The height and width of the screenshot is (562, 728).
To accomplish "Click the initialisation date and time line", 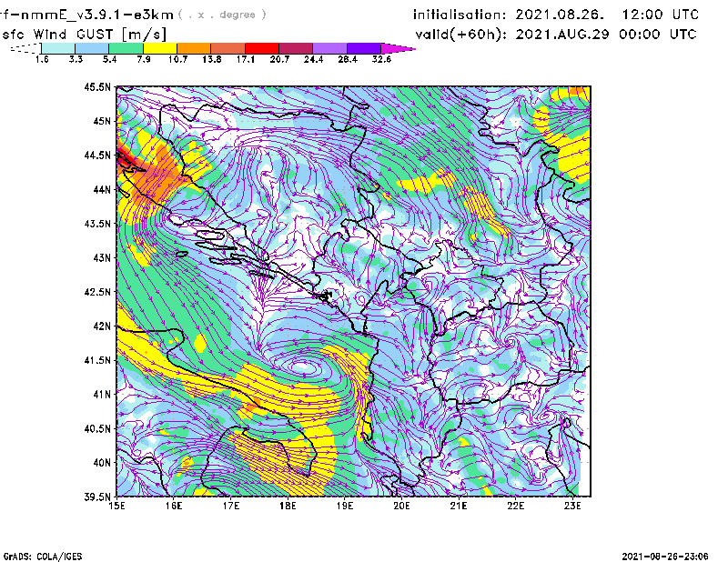I will click(x=556, y=15).
